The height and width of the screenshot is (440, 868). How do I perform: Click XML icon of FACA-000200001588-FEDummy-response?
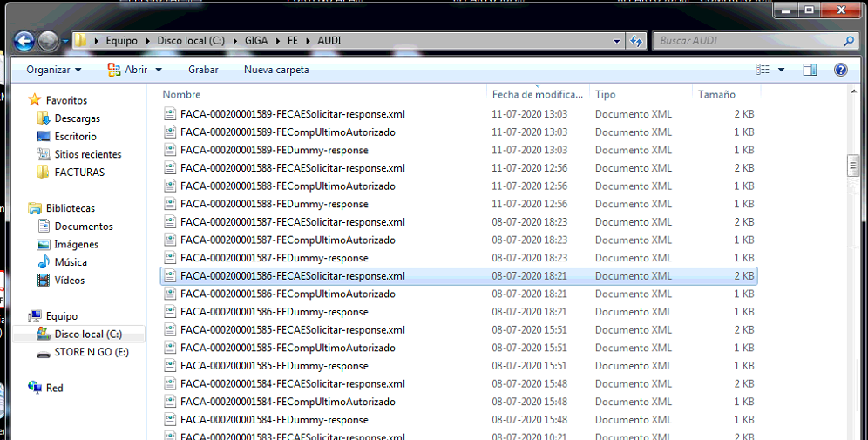pyautogui.click(x=170, y=204)
